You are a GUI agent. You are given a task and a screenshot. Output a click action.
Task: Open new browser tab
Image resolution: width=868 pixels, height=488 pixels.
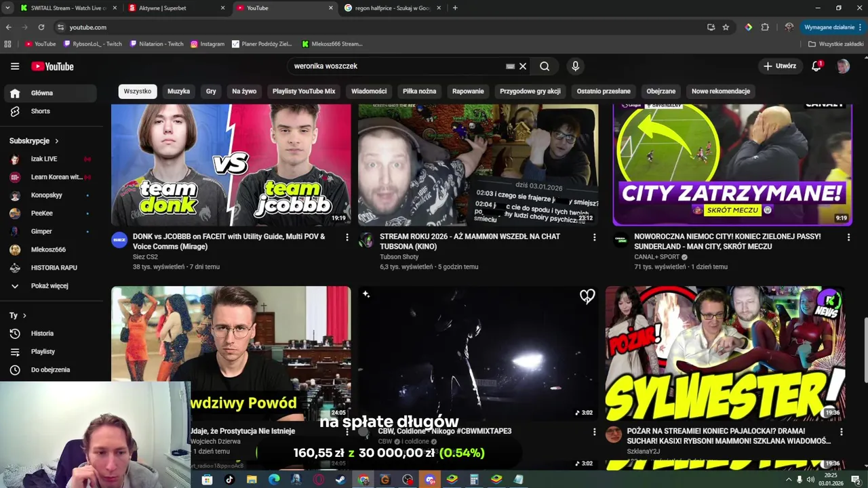click(x=455, y=8)
